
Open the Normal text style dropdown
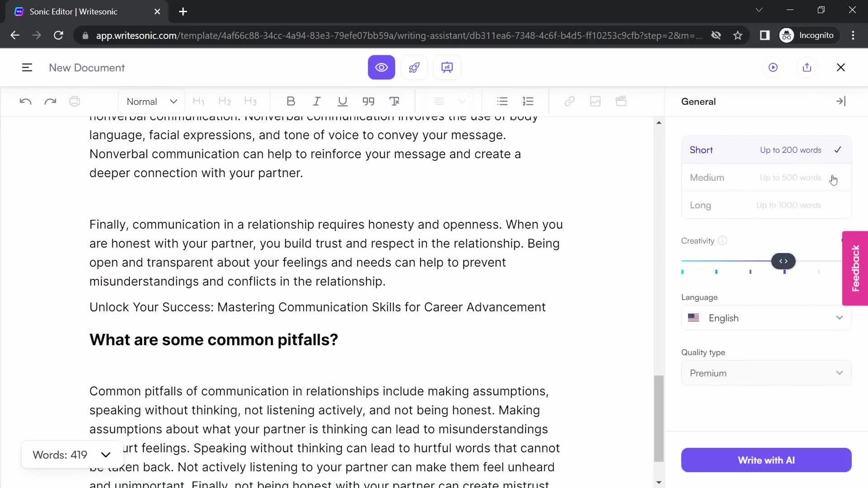[151, 101]
